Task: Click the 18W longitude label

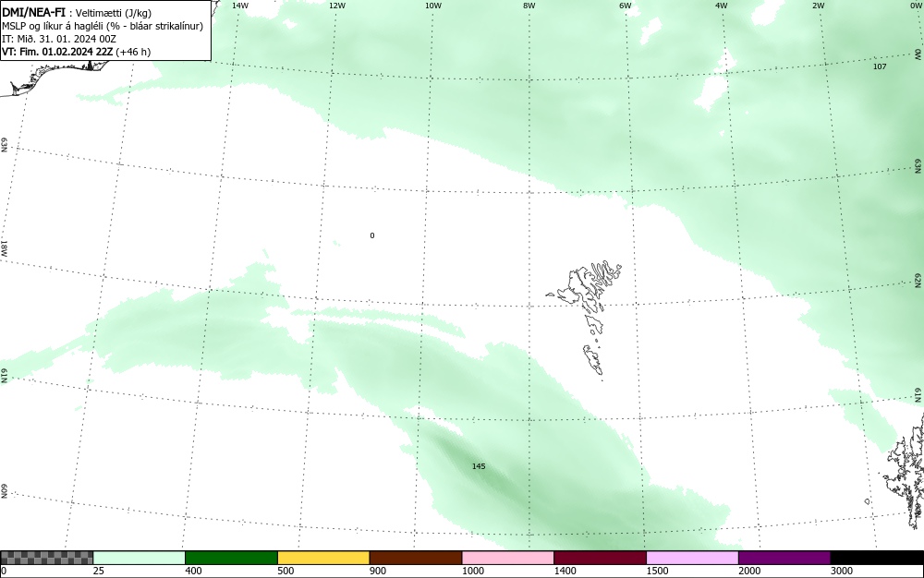Action: 4,247
